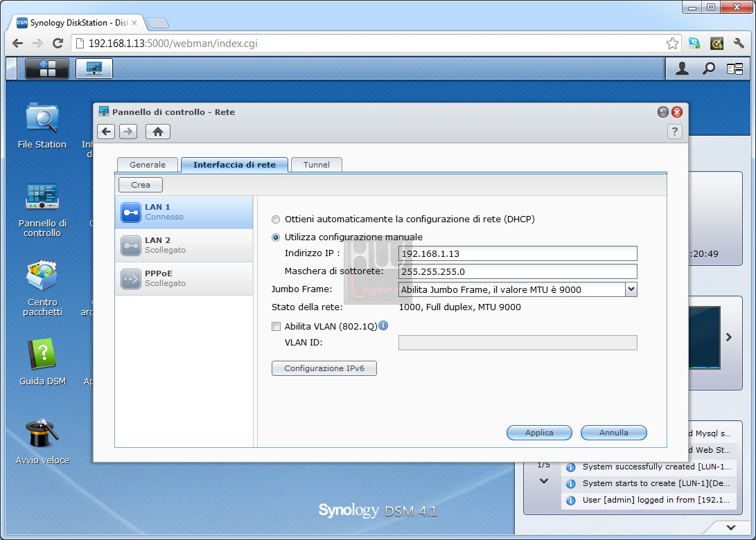Click the Maschera di sottorete field
Image resolution: width=756 pixels, height=540 pixels.
[518, 271]
